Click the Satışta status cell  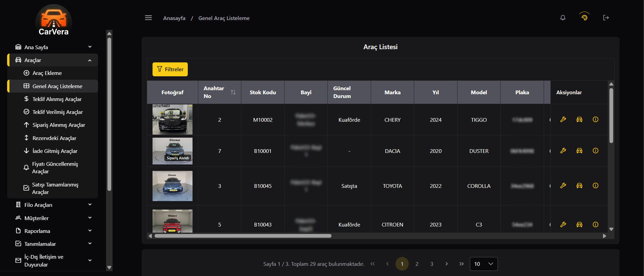pyautogui.click(x=349, y=186)
